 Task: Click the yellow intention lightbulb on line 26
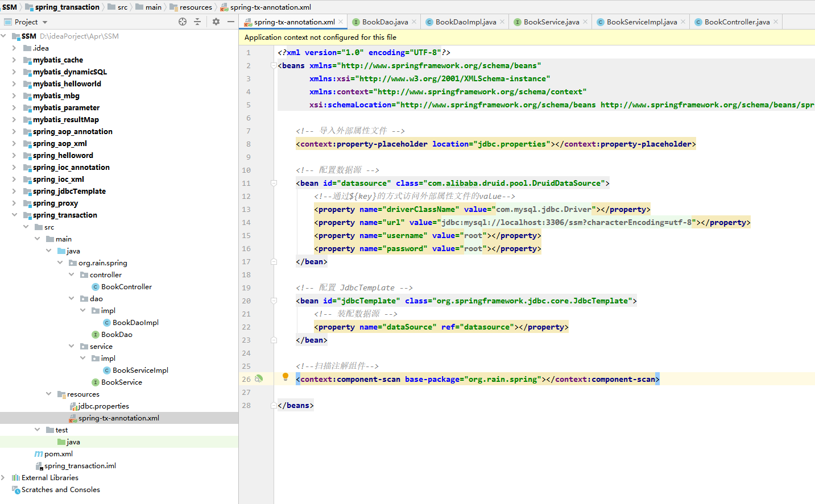(286, 377)
